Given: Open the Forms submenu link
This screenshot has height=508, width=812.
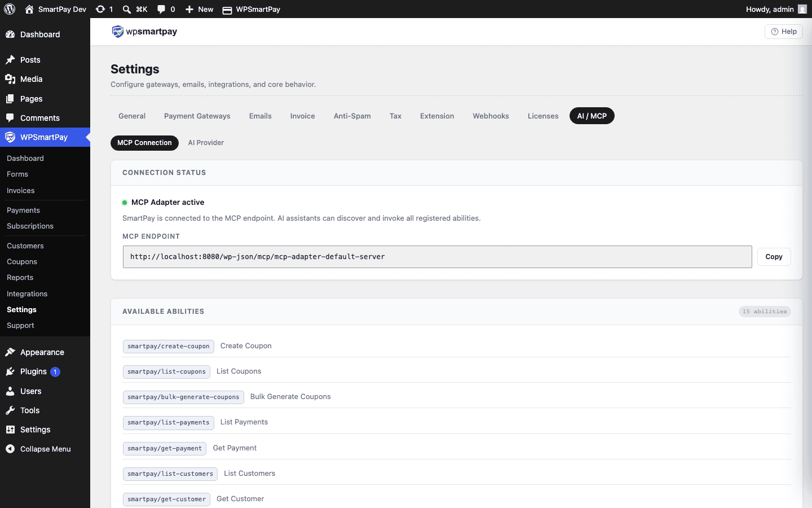Looking at the screenshot, I should coord(17,174).
